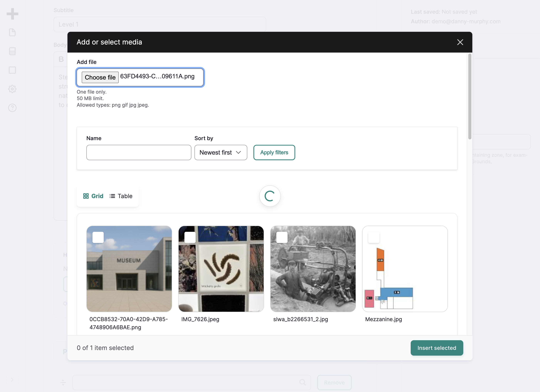Image resolution: width=540 pixels, height=392 pixels.
Task: Select the black and white historical photo thumbnail
Action: [313, 269]
